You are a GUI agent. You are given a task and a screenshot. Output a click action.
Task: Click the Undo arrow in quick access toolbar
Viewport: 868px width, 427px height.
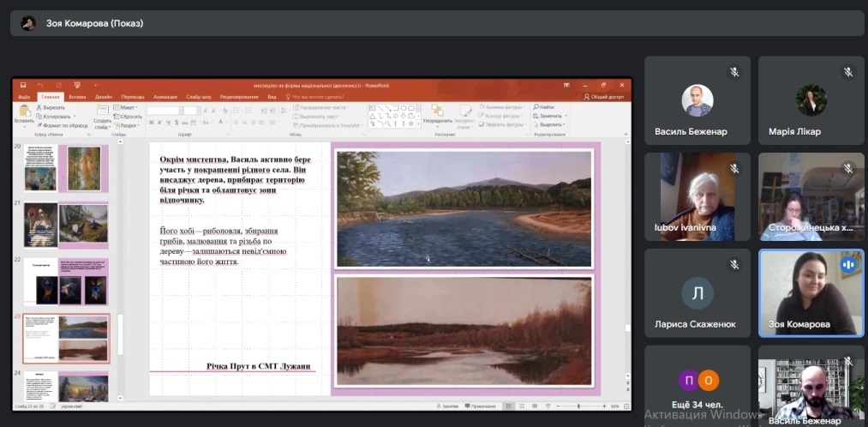click(x=40, y=85)
